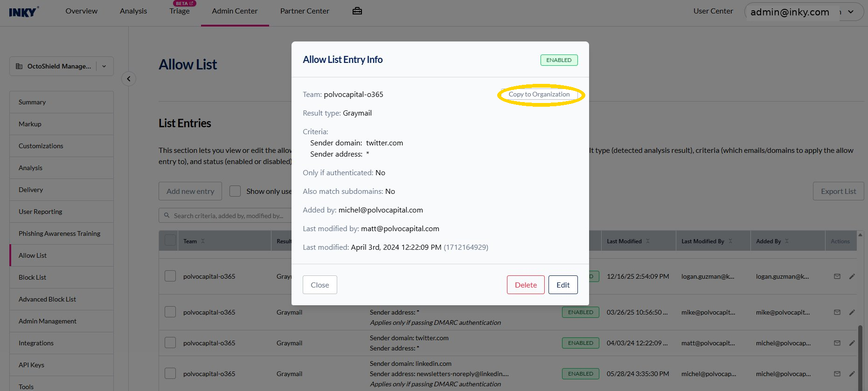Delete this allow list entry
The image size is (868, 391).
click(526, 285)
